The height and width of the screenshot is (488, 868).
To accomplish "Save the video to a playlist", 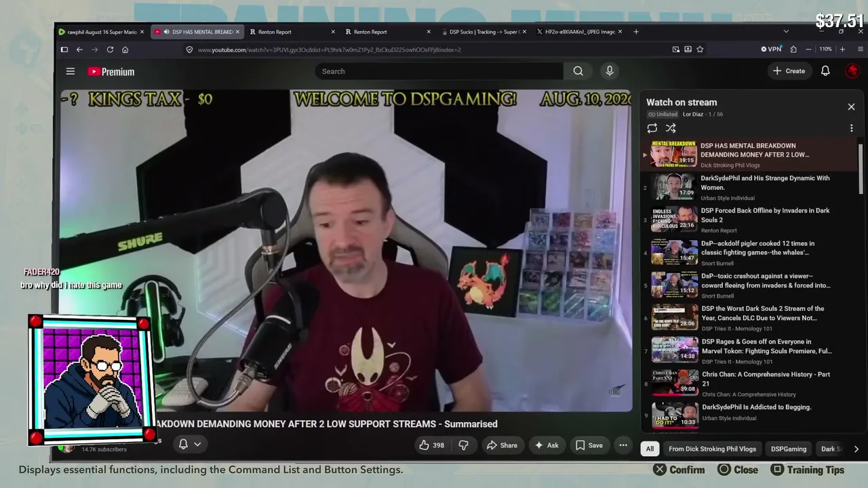I will point(589,445).
